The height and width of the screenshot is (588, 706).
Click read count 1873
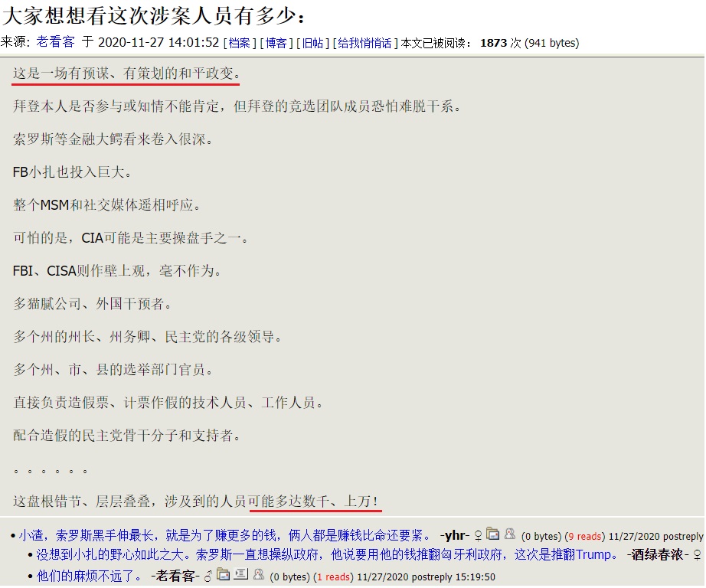493,43
